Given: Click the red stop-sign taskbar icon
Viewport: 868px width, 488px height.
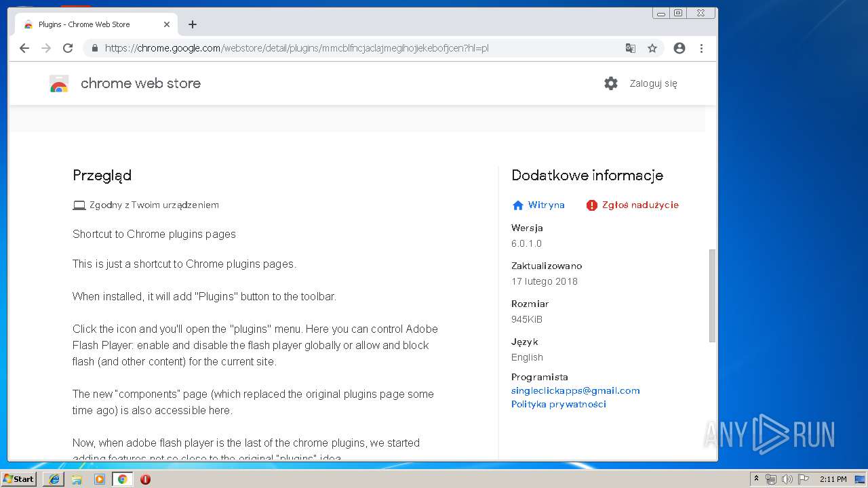Looking at the screenshot, I should coord(145,479).
